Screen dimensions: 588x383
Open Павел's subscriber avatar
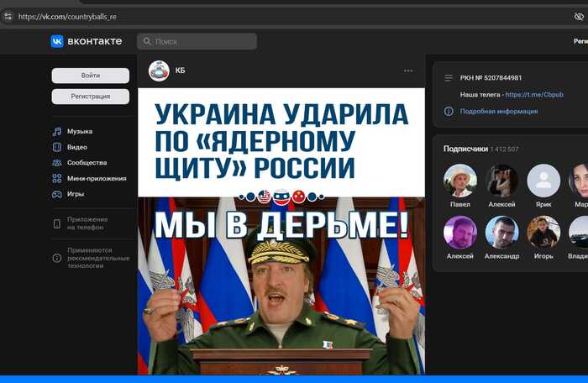coord(459,181)
